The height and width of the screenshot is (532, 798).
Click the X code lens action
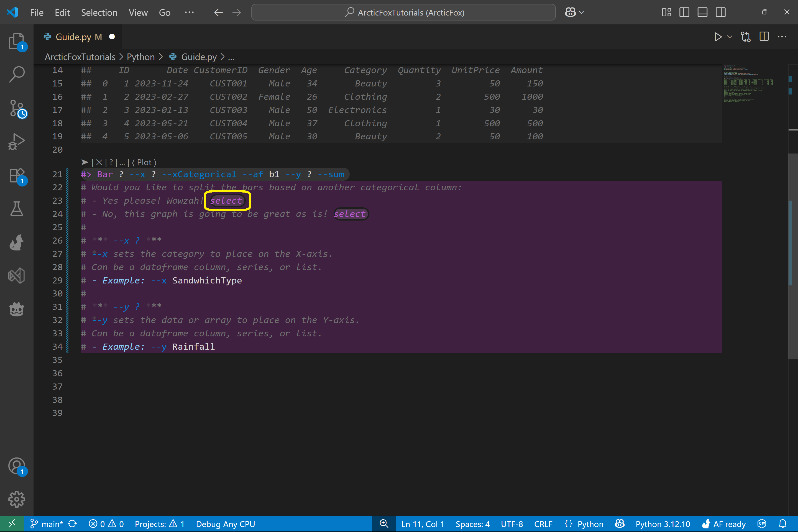point(99,163)
